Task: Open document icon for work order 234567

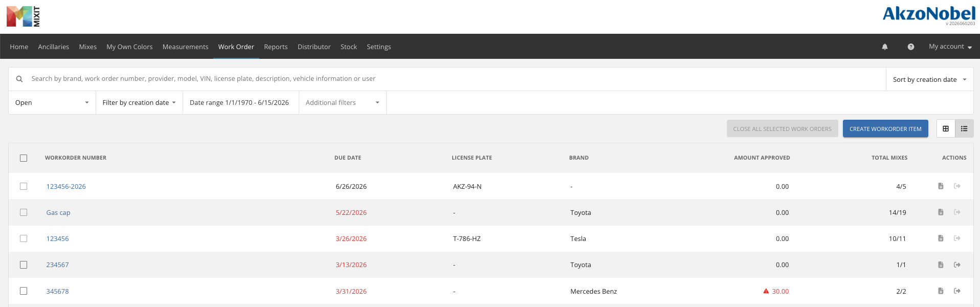Action: (941, 265)
